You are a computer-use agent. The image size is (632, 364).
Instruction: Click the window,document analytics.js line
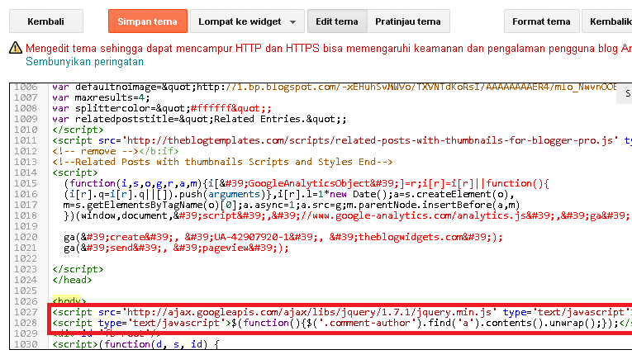[347, 215]
